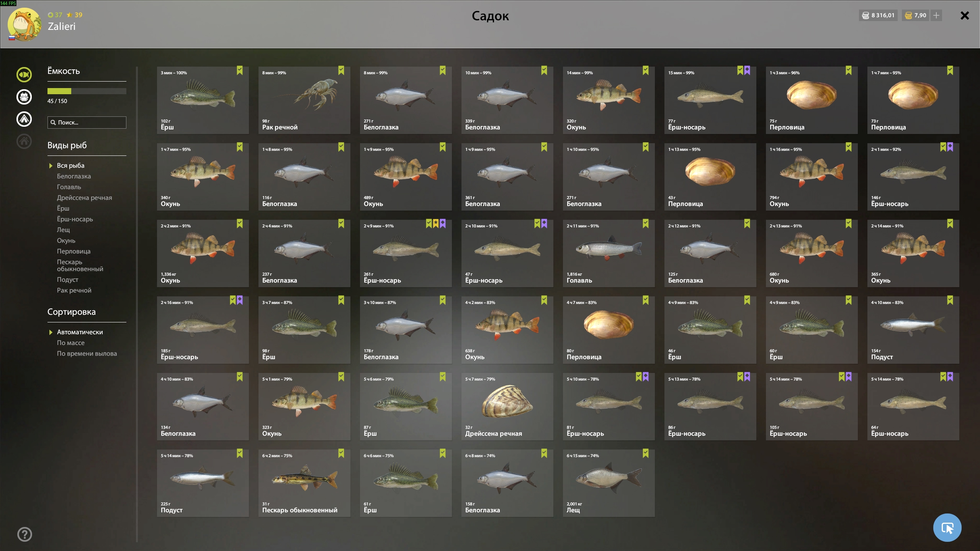Toggle green bookmark on 102 г Ёрш card
Screen dimensions: 980x551
[x=240, y=70]
